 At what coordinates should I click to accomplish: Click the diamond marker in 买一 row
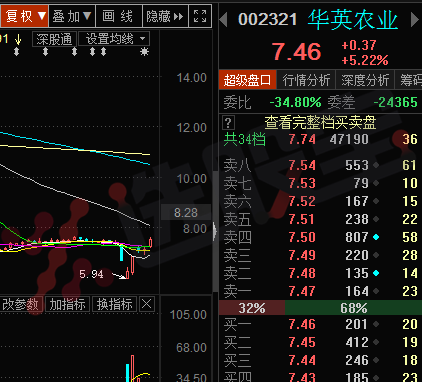pyautogui.click(x=376, y=324)
